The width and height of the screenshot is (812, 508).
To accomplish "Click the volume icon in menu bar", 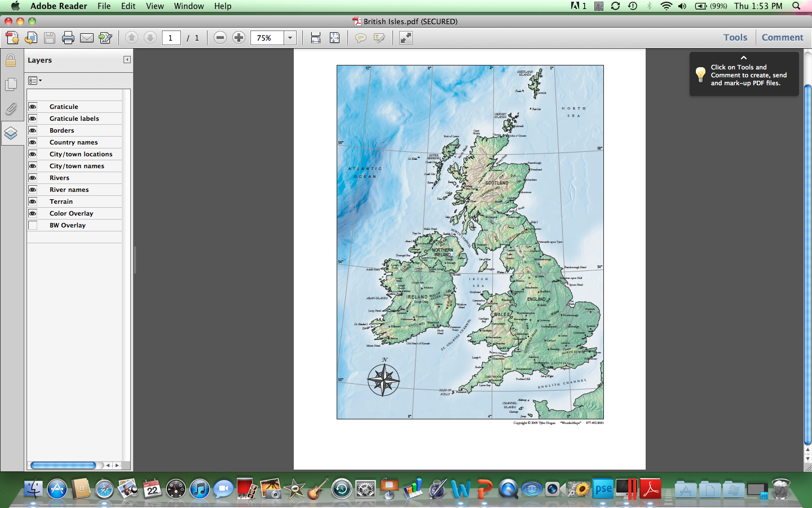I will [682, 6].
